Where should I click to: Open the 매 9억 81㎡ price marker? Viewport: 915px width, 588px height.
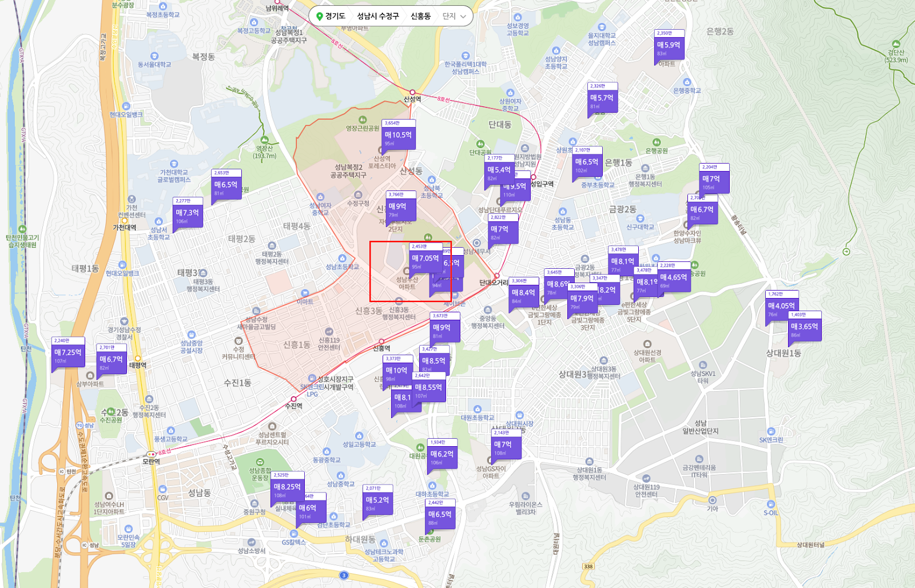click(x=444, y=328)
